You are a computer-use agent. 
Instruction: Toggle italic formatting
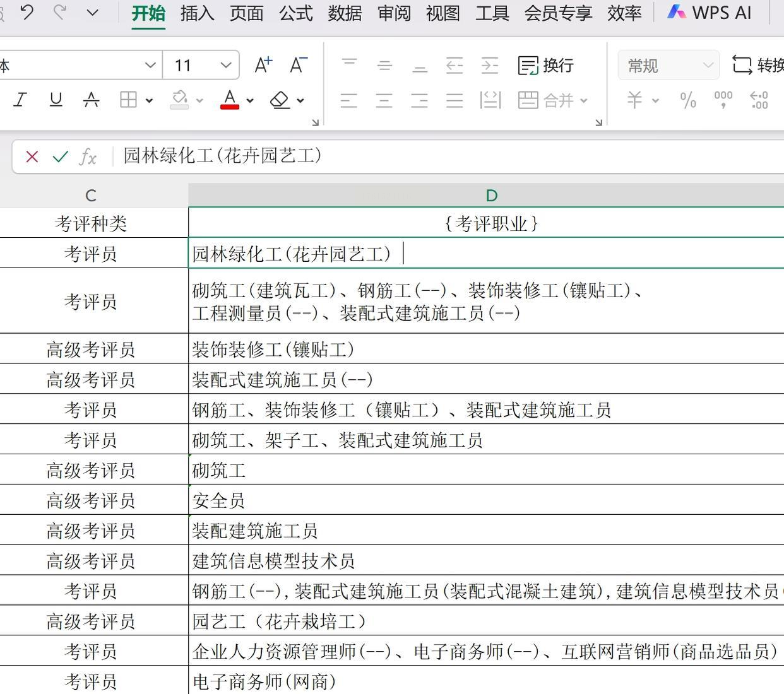point(20,100)
